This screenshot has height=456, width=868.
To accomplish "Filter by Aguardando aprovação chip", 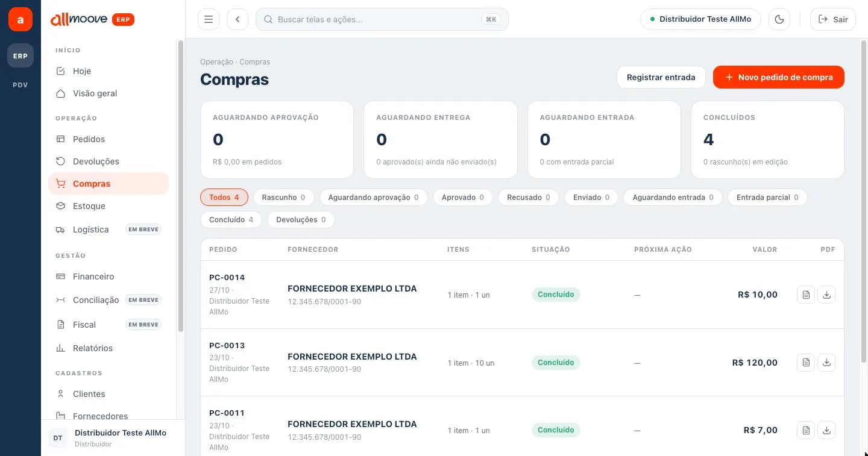I will (x=373, y=198).
